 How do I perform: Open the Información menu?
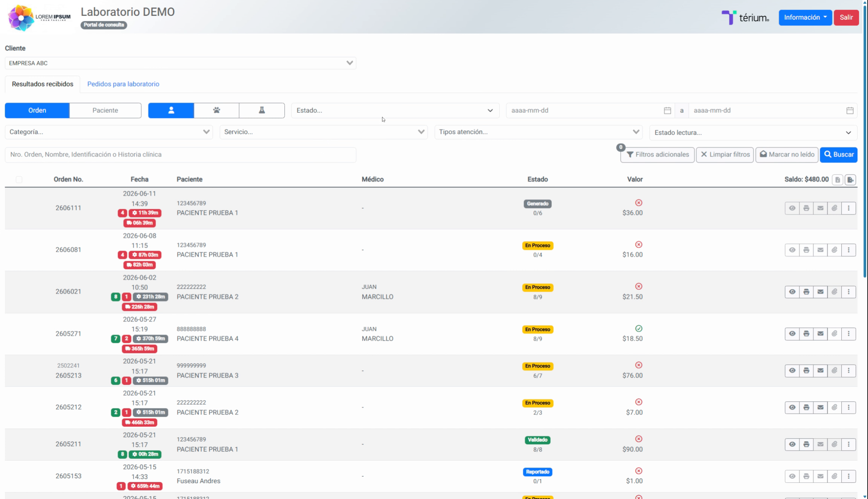[805, 17]
